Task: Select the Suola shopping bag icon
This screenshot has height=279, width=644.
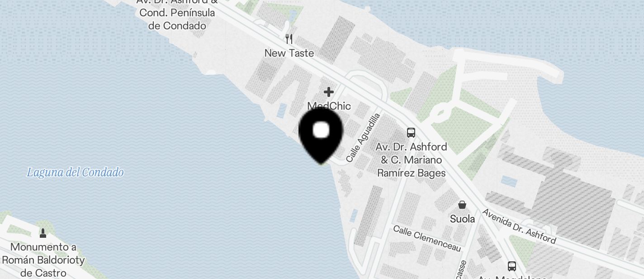Action: (462, 205)
